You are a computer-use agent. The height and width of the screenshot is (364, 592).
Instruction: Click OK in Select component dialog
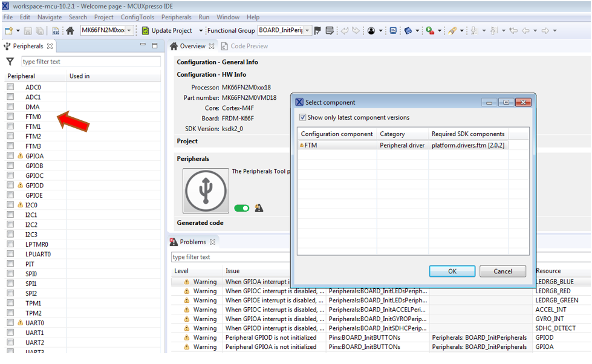pos(452,271)
